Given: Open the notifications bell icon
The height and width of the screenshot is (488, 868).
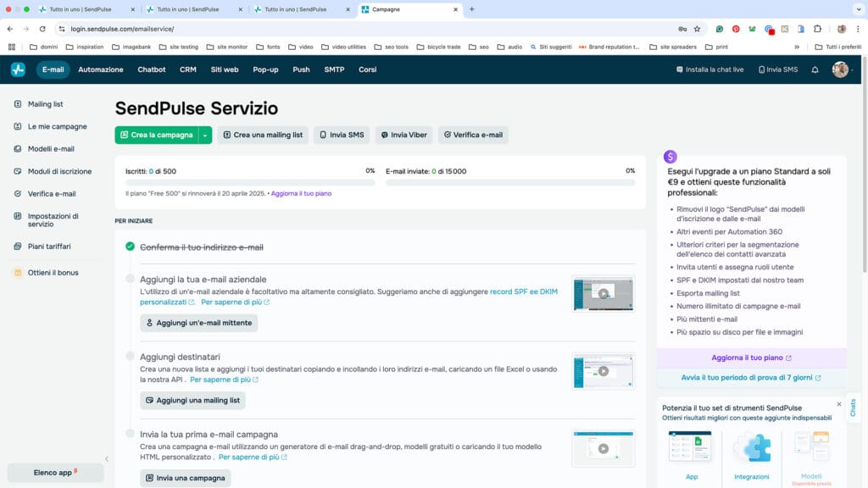Looking at the screenshot, I should point(815,69).
